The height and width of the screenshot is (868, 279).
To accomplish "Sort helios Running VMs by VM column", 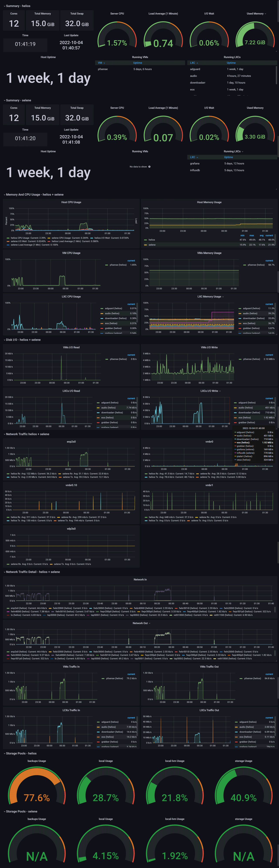I will [101, 63].
